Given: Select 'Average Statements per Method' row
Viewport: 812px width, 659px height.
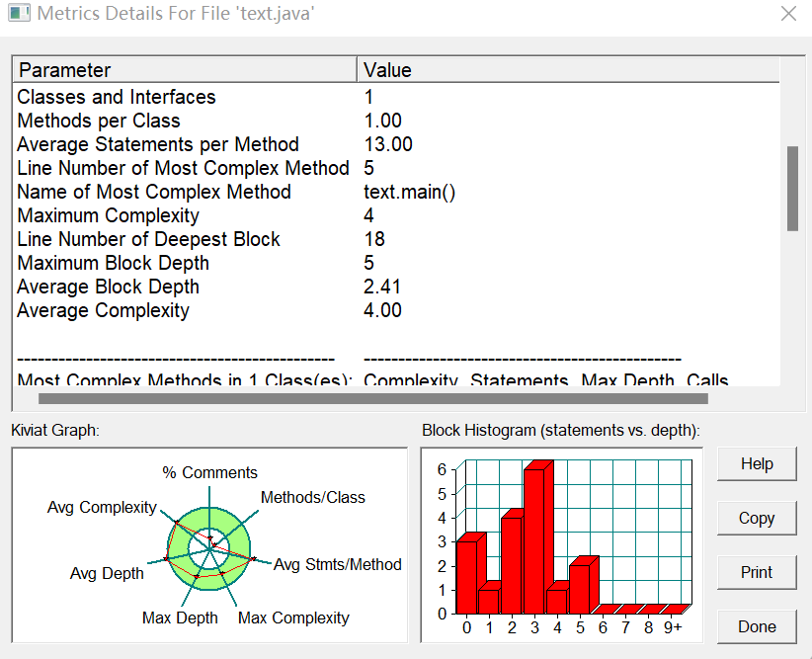Looking at the screenshot, I should pos(396,144).
